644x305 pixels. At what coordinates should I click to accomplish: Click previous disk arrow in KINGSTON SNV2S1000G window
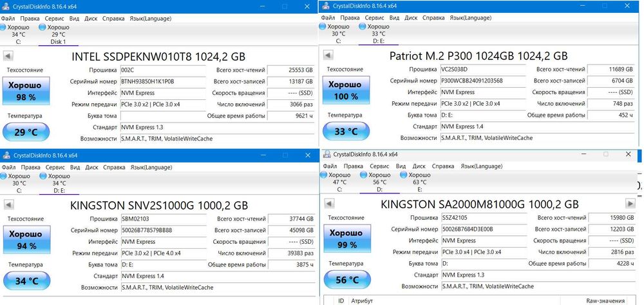coord(8,204)
